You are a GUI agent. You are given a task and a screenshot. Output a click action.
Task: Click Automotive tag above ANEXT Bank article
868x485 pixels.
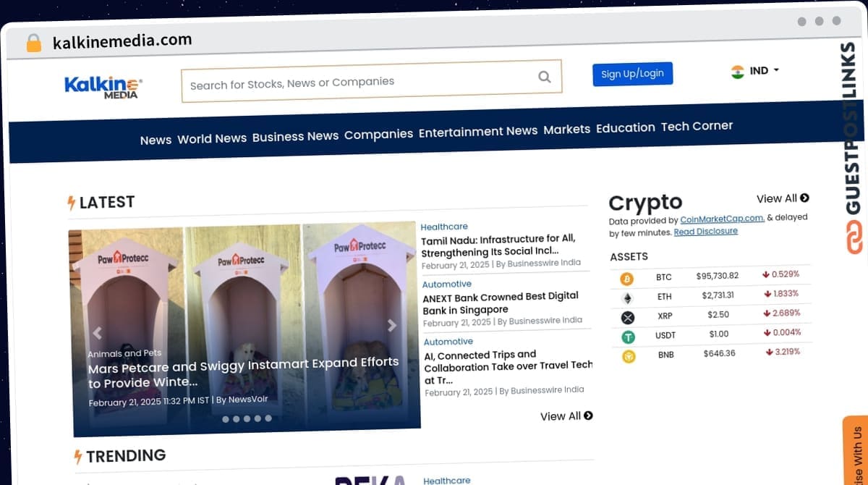coord(447,284)
